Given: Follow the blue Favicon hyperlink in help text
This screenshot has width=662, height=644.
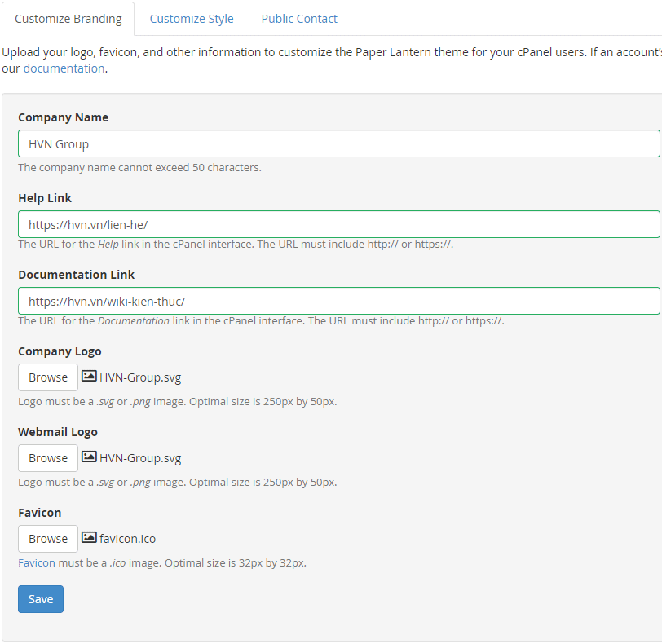Looking at the screenshot, I should coord(37,562).
